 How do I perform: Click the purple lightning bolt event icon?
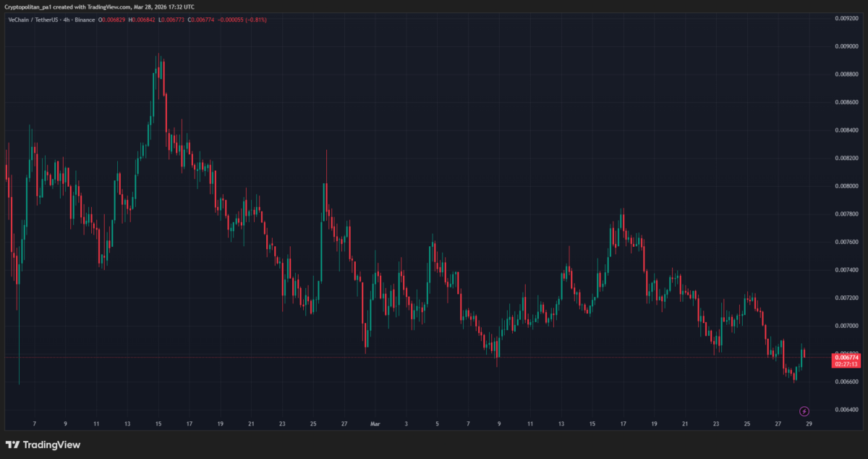pyautogui.click(x=804, y=411)
